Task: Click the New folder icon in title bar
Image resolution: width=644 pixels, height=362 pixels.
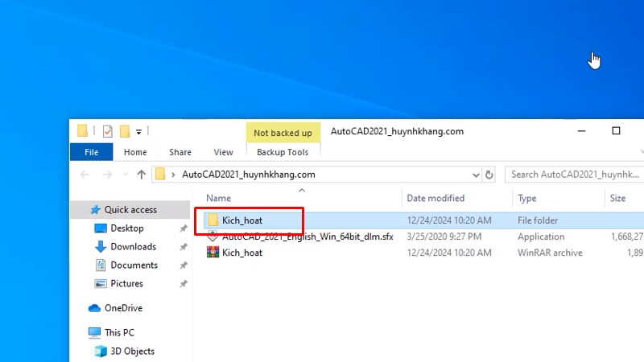Action: coord(125,131)
